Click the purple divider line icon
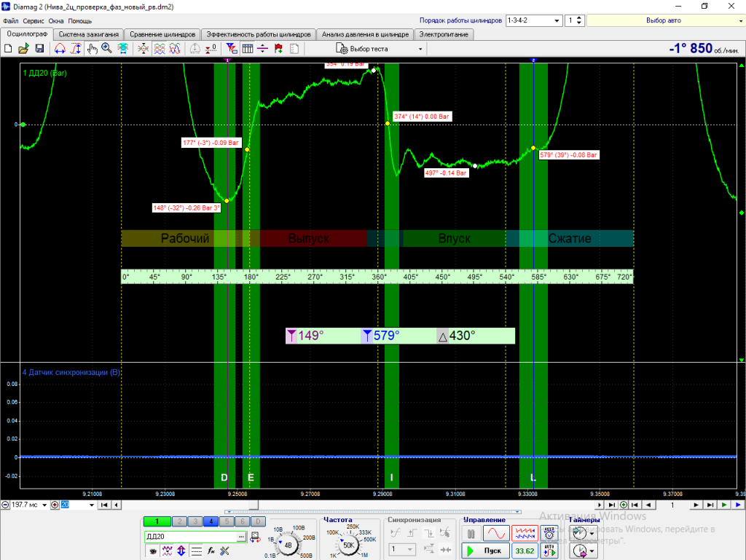 point(262,49)
